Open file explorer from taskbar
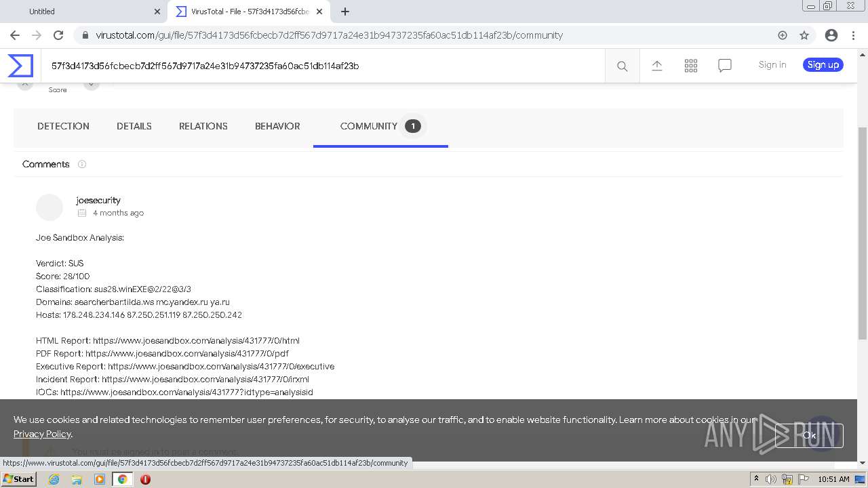Screen dimensions: 868x488 point(77,479)
